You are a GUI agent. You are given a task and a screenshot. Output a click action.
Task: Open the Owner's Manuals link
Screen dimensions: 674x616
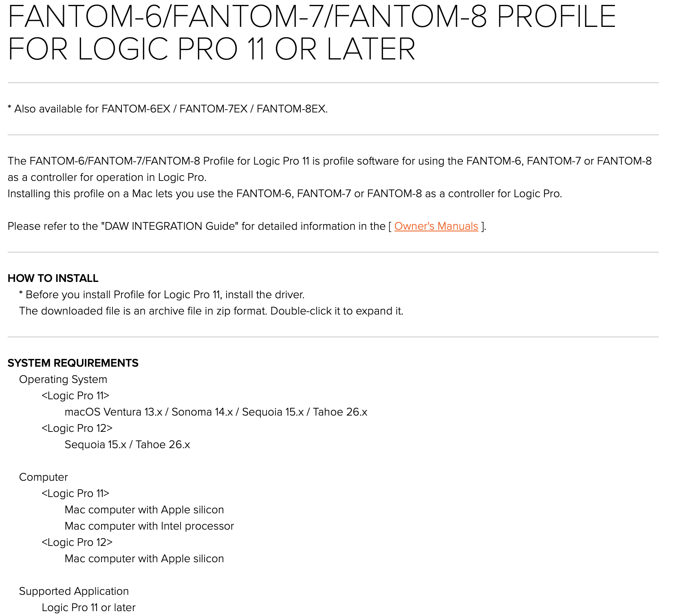(x=436, y=226)
